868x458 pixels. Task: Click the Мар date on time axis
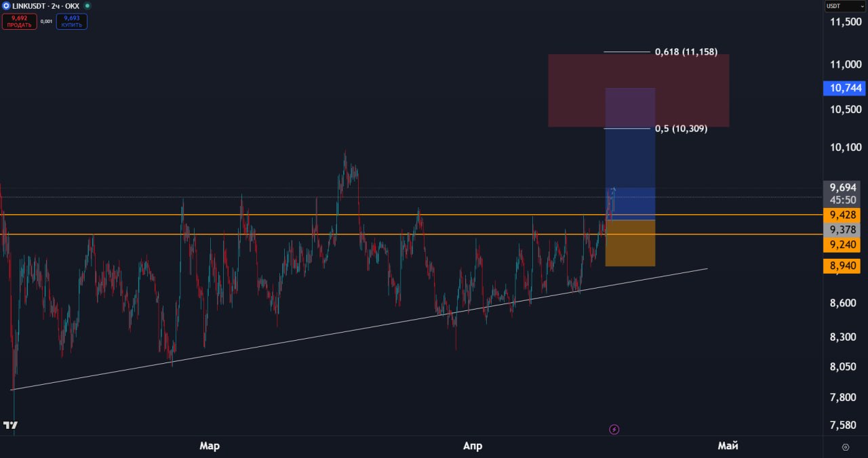(x=210, y=446)
